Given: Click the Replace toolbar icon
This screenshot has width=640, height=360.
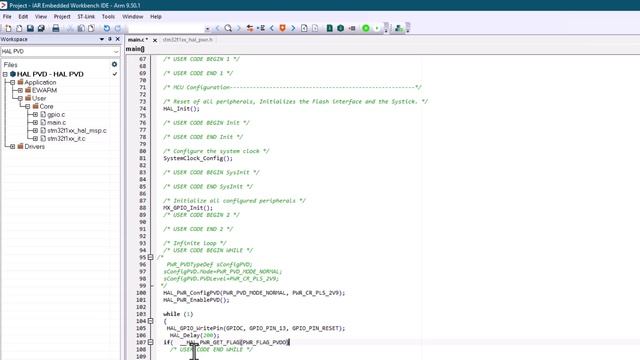Looking at the screenshot, I should click(250, 28).
